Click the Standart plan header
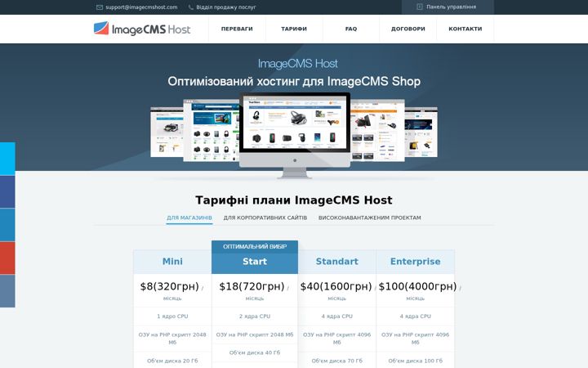Image resolution: width=588 pixels, height=368 pixels. [x=336, y=262]
